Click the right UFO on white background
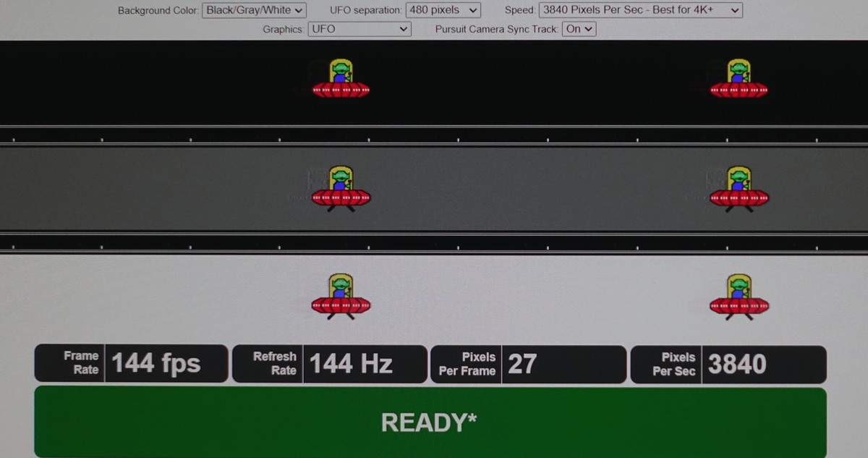868x458 pixels. 739,297
